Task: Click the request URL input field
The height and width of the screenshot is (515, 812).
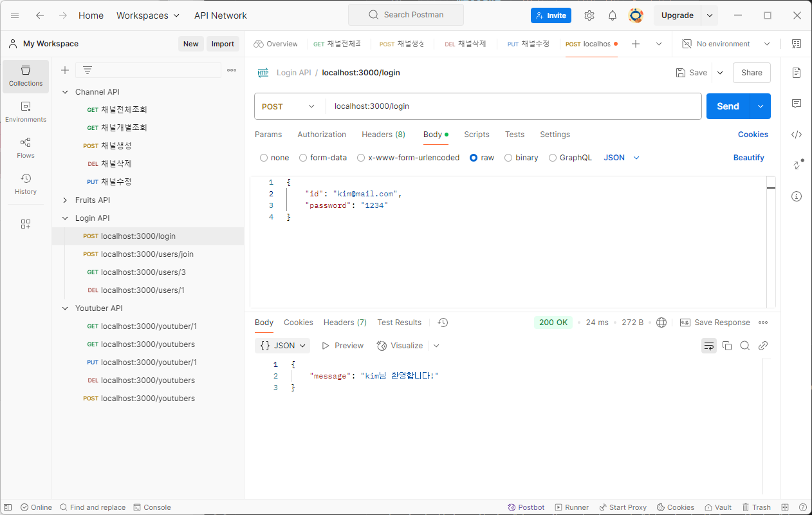Action: [x=513, y=106]
